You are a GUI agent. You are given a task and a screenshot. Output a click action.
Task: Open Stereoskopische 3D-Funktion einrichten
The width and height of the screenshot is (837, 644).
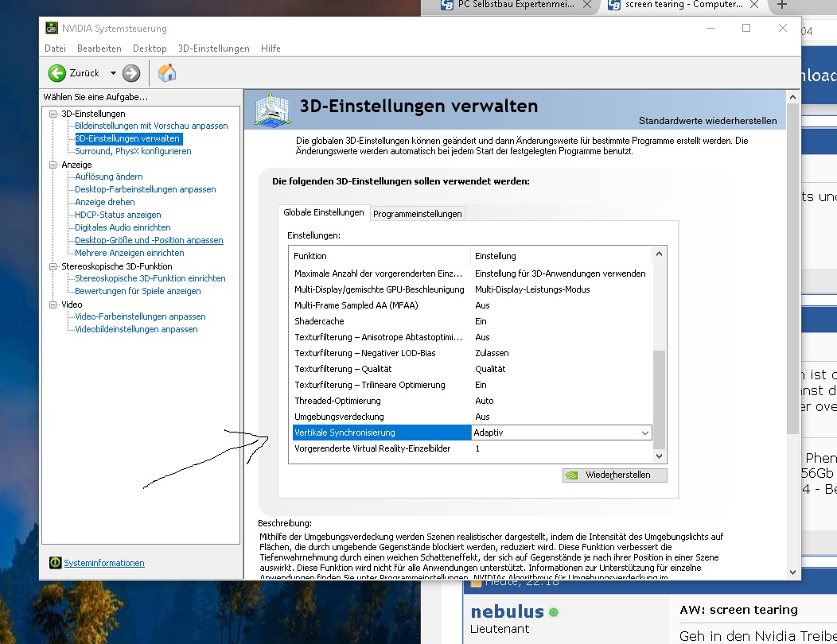click(x=150, y=278)
